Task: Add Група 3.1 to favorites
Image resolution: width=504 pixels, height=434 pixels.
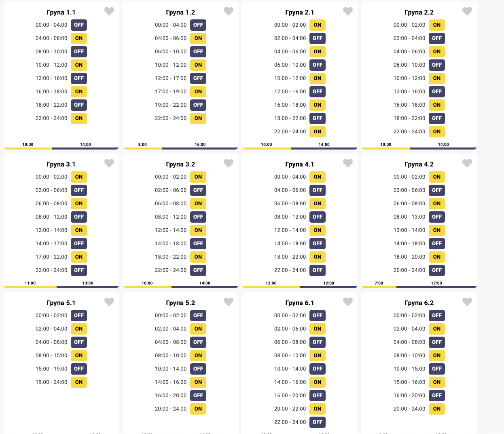Action: pos(109,163)
